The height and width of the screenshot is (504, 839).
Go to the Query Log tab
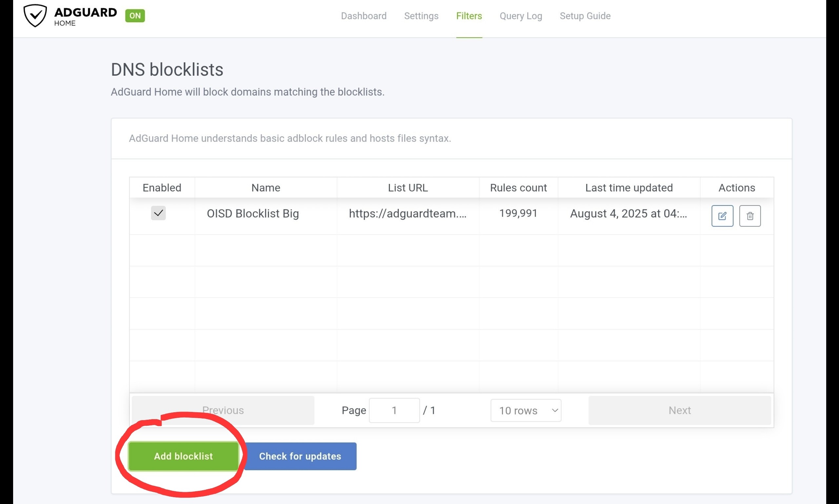coord(521,16)
